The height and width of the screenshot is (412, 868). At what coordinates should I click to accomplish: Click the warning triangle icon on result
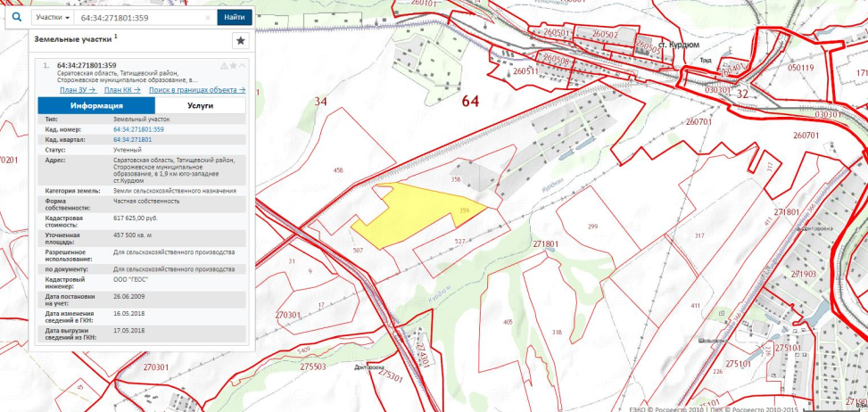(x=225, y=66)
